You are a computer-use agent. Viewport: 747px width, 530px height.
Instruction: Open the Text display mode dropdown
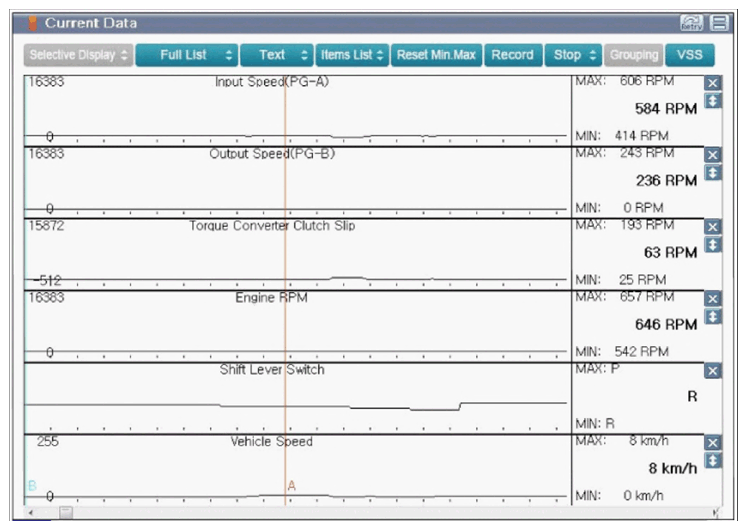tap(277, 55)
